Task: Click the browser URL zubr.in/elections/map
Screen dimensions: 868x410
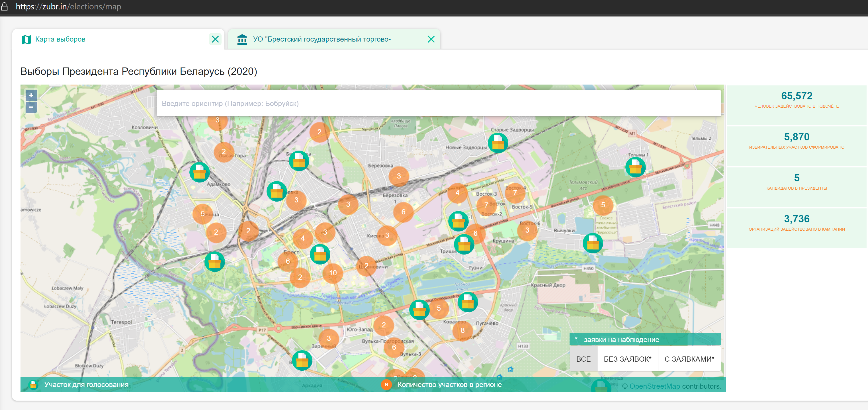Action: [68, 7]
